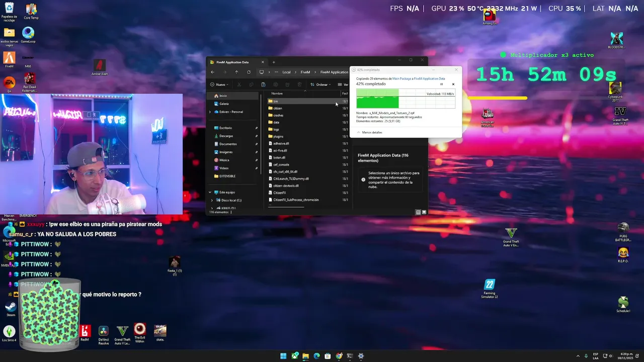644x362 pixels.
Task: Open GameLoop desktop shortcut
Action: click(x=28, y=35)
